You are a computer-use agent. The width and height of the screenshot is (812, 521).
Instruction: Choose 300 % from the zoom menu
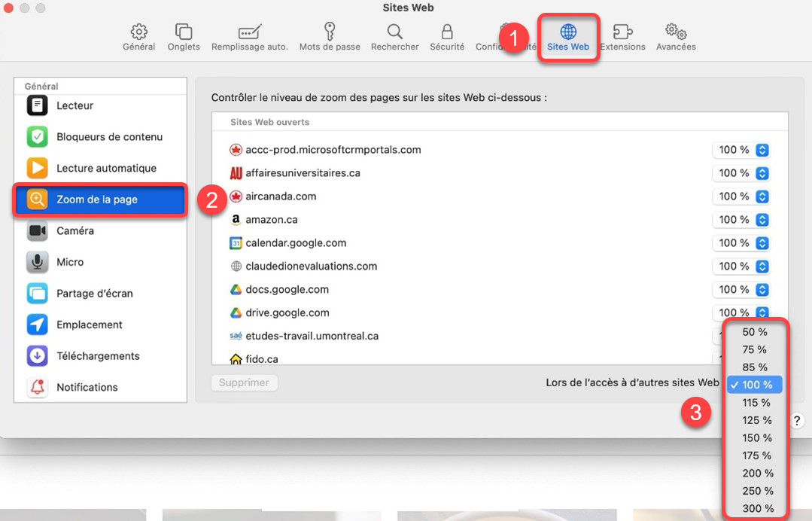pos(755,508)
